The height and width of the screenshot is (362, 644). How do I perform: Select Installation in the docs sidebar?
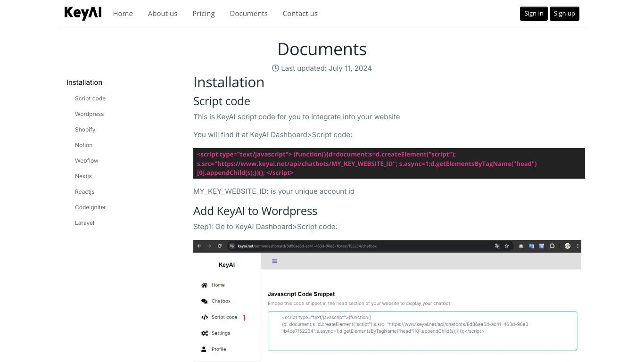click(84, 82)
